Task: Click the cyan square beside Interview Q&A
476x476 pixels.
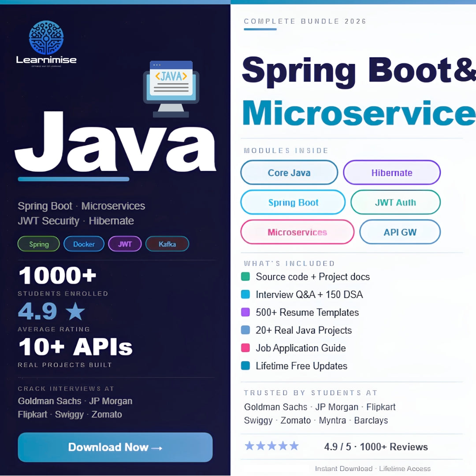Action: tap(245, 294)
